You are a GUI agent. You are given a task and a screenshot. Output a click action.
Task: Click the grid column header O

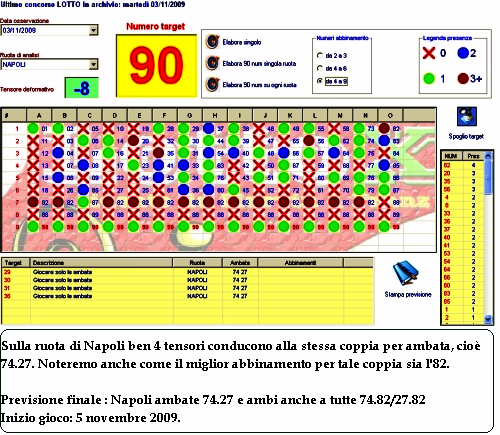click(x=390, y=115)
